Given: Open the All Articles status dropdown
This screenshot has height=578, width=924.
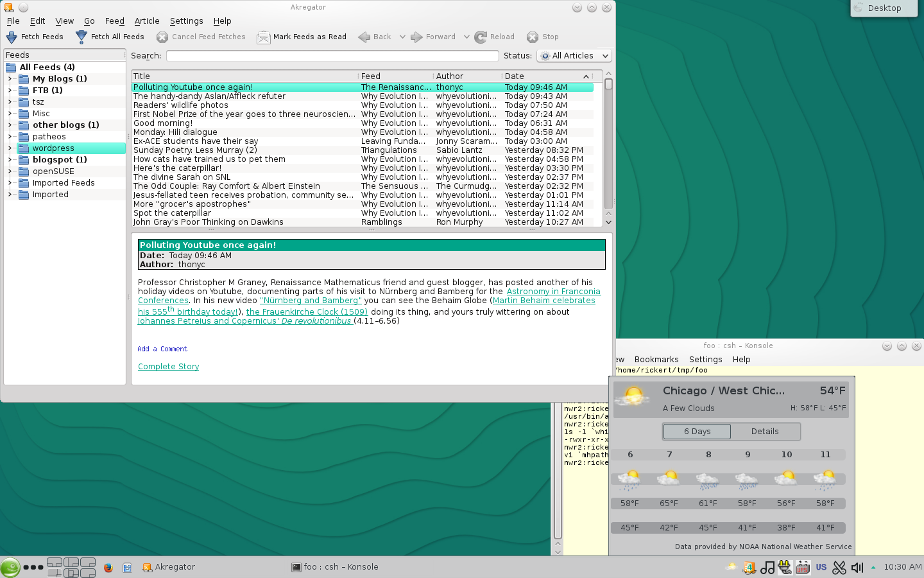Looking at the screenshot, I should pos(574,56).
